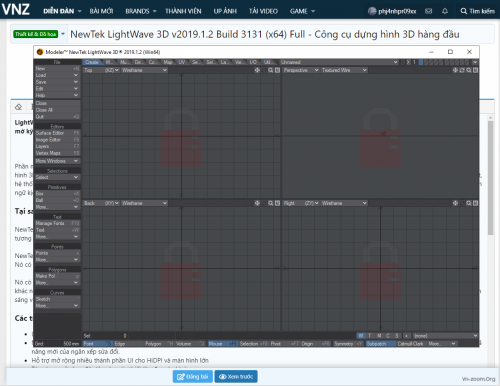Click the eraser icon in editor toolbar
The width and height of the screenshot is (500, 386).
tap(19, 107)
